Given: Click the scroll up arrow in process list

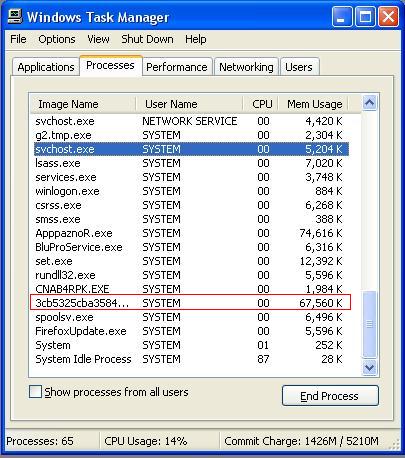Looking at the screenshot, I should tap(369, 103).
